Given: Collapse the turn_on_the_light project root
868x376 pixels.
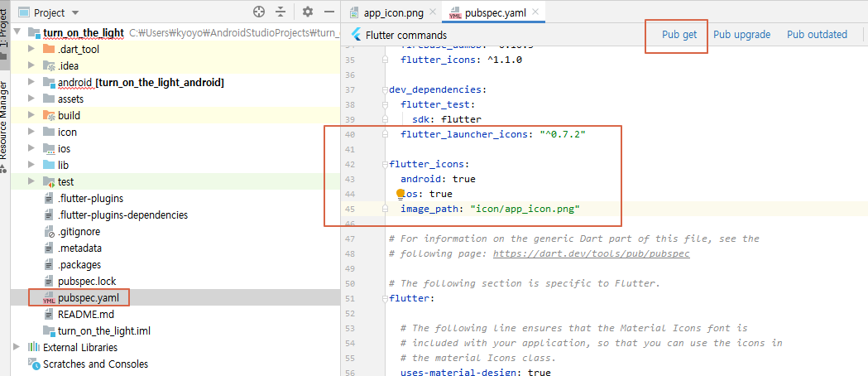Looking at the screenshot, I should coord(17,32).
